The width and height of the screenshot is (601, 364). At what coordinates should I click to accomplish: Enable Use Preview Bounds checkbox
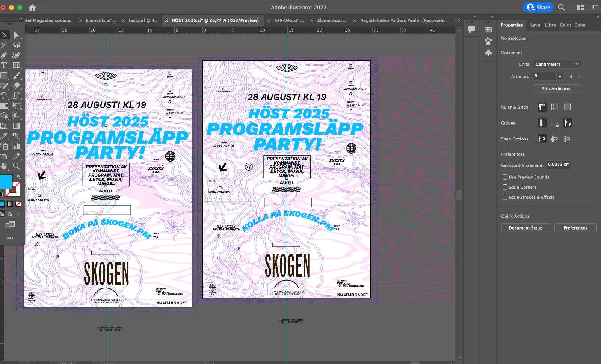coord(505,177)
